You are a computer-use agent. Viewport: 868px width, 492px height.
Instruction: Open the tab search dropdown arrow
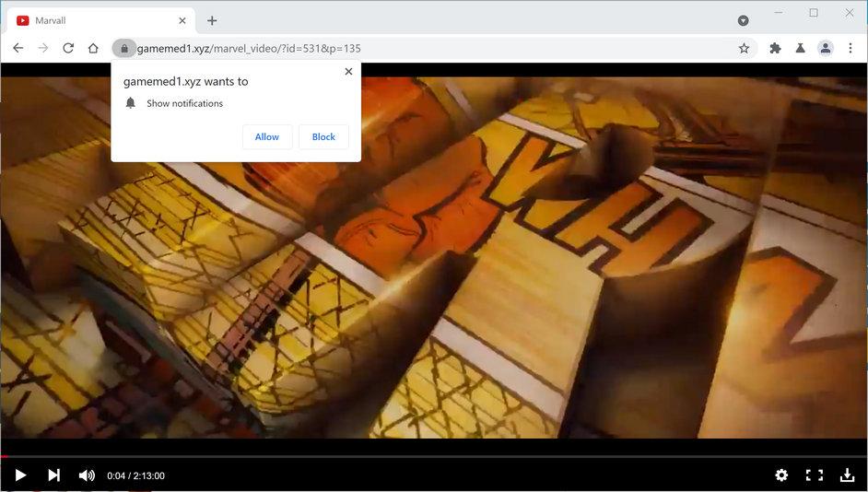tap(743, 20)
